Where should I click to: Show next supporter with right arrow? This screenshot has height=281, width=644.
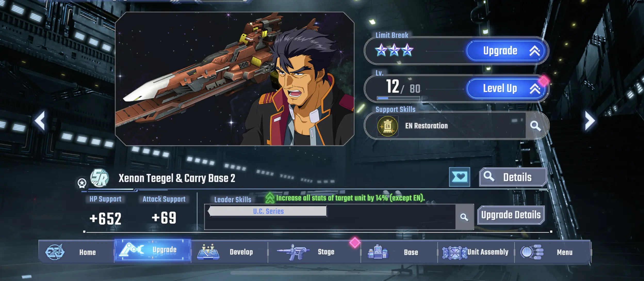590,120
